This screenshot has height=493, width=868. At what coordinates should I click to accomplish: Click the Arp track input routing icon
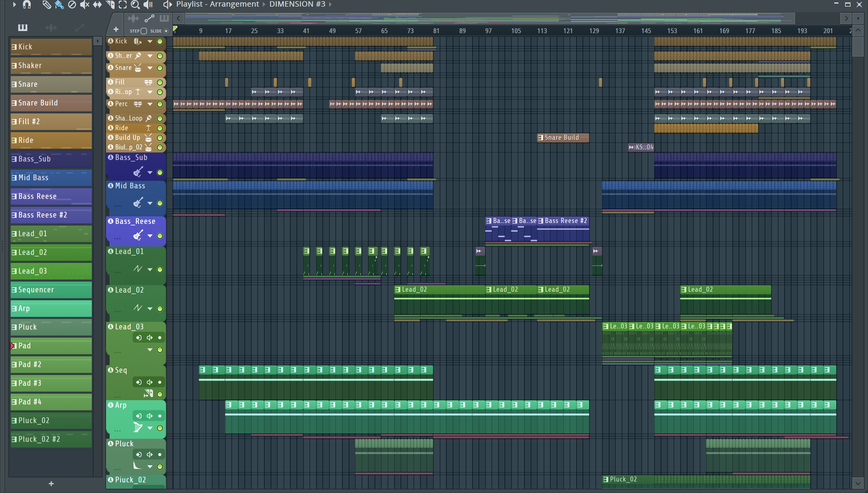click(x=139, y=416)
